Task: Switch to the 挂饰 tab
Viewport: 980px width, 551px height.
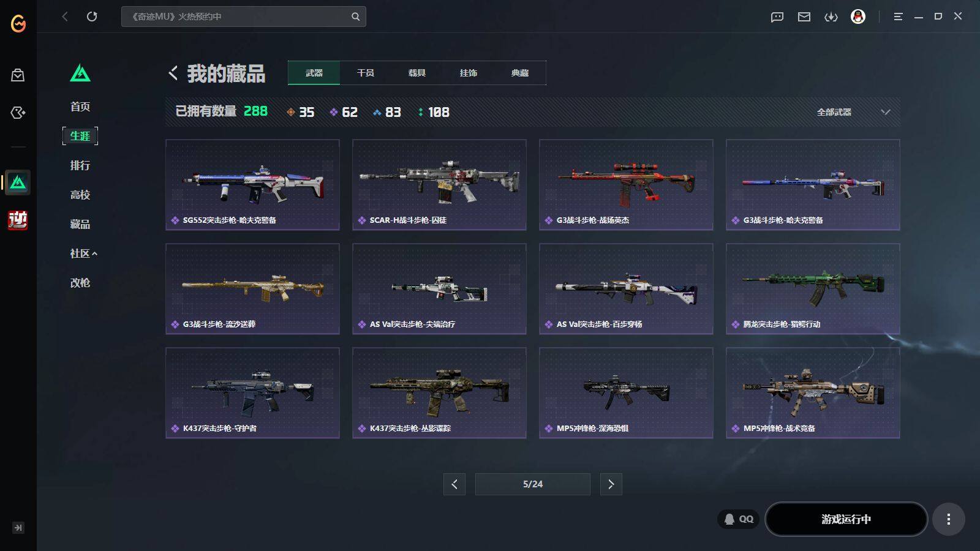Action: [469, 73]
